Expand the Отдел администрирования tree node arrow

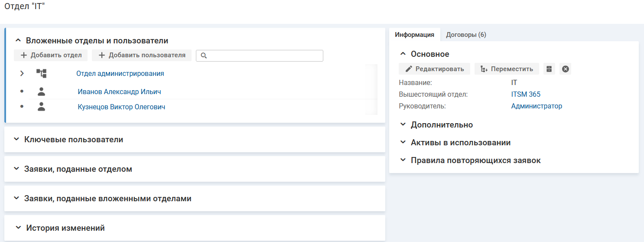(x=22, y=74)
